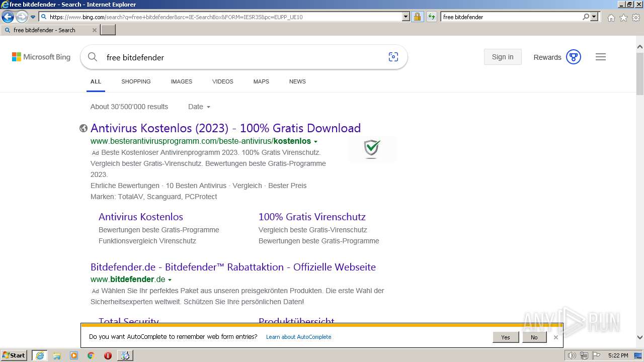Click the IE Forward navigation button

click(22, 17)
